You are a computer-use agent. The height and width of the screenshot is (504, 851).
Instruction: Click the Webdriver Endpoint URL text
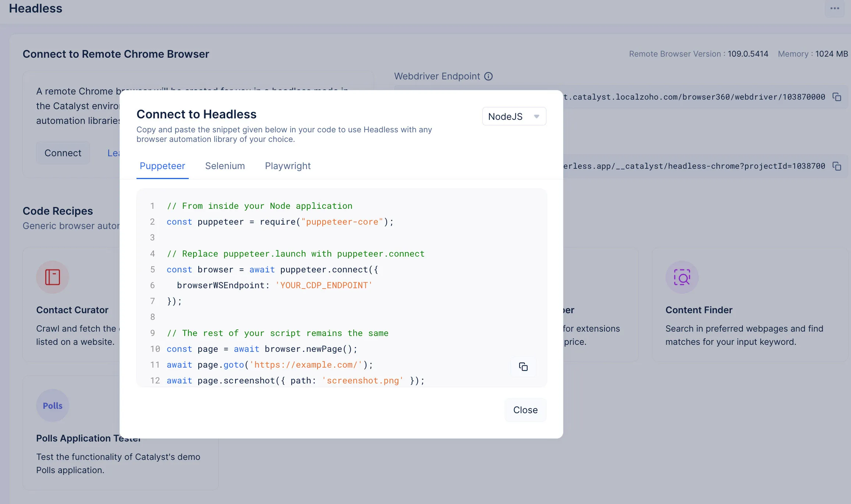[x=694, y=97]
